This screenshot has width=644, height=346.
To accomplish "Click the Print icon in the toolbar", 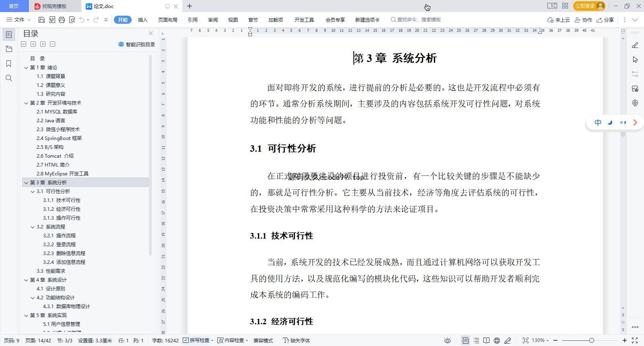I will [62, 20].
